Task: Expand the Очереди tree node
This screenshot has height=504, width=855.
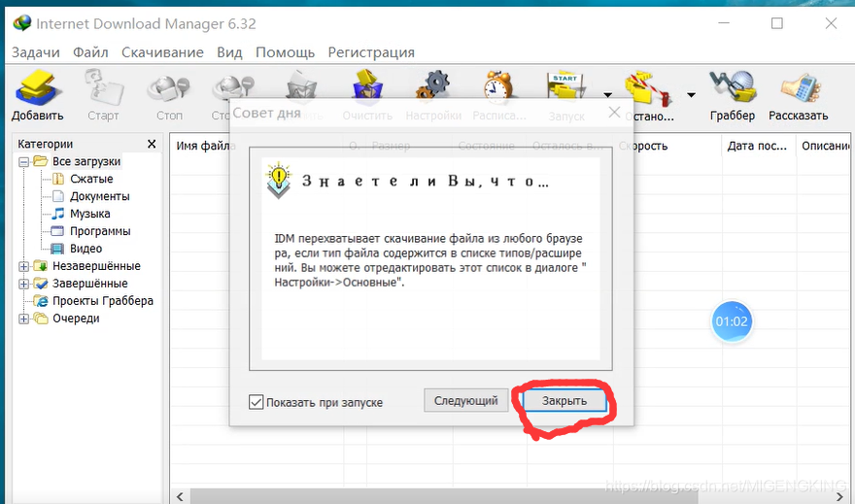Action: tap(23, 319)
